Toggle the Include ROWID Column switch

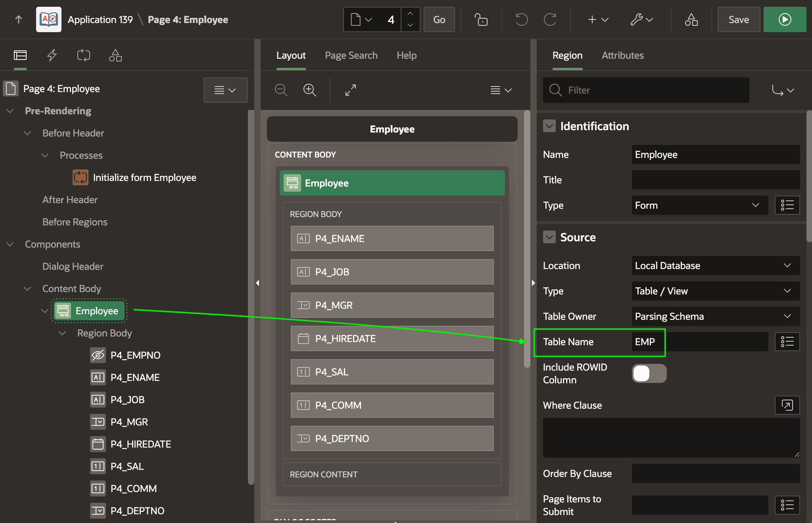pyautogui.click(x=649, y=373)
